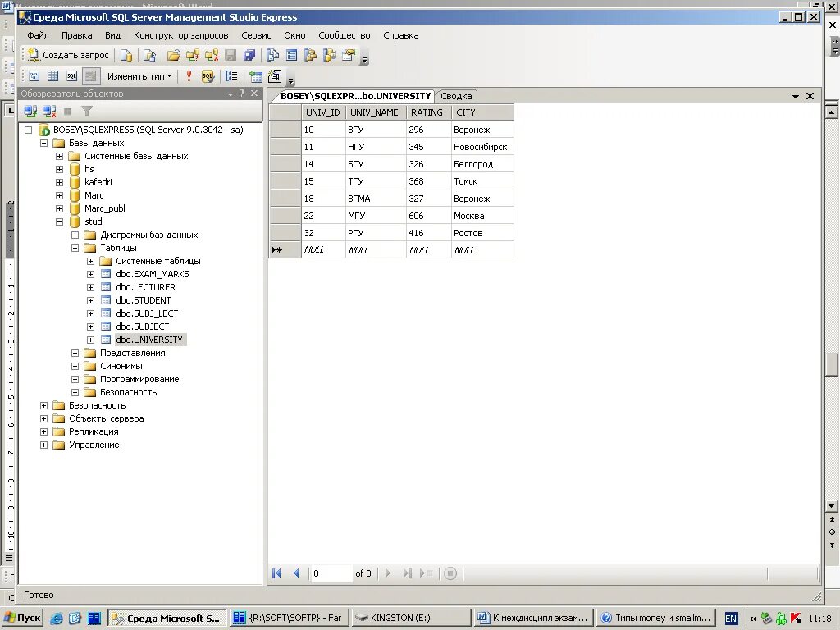Image resolution: width=840 pixels, height=630 pixels.
Task: Open Object Explorer via toolbar icon
Action: 310,55
